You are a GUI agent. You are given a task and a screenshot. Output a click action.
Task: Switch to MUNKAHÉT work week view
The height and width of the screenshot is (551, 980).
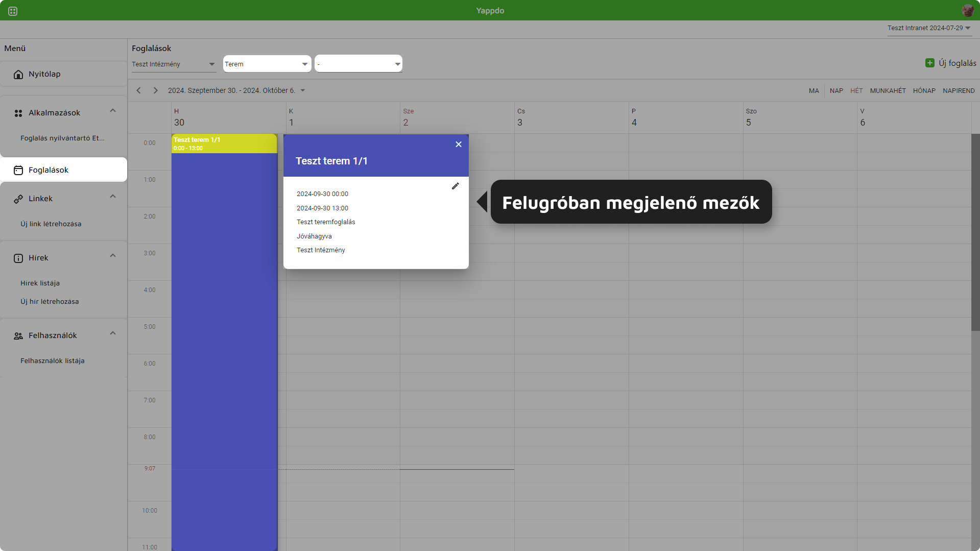tap(888, 91)
